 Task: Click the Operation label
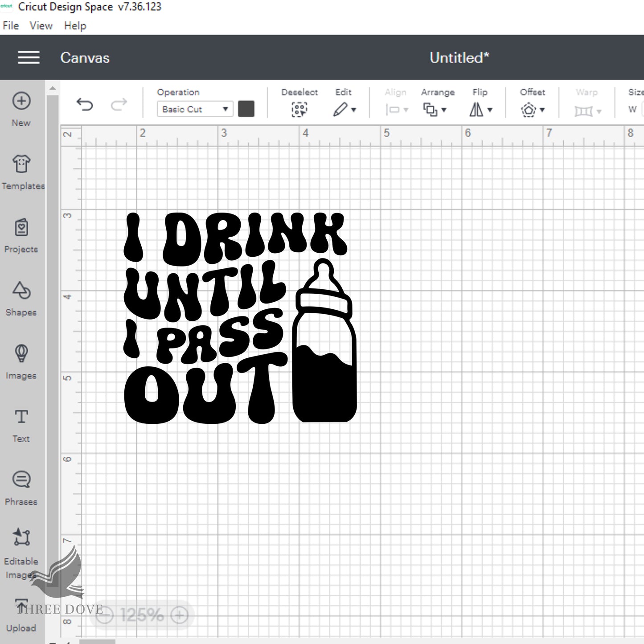click(178, 92)
